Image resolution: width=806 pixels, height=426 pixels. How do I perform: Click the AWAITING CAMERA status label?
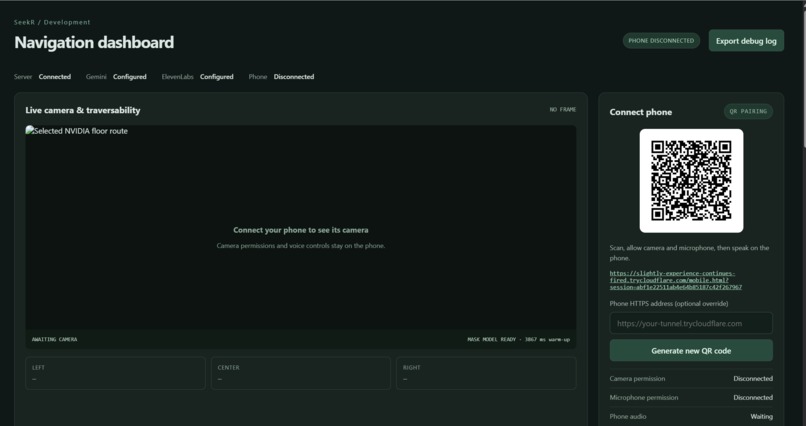pos(54,339)
